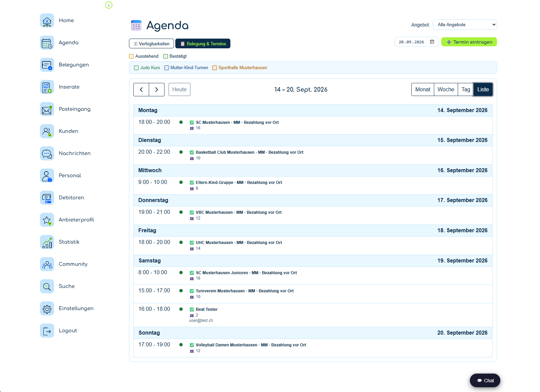Click the Logout door icon
Image resolution: width=540 pixels, height=392 pixels.
[x=47, y=331]
